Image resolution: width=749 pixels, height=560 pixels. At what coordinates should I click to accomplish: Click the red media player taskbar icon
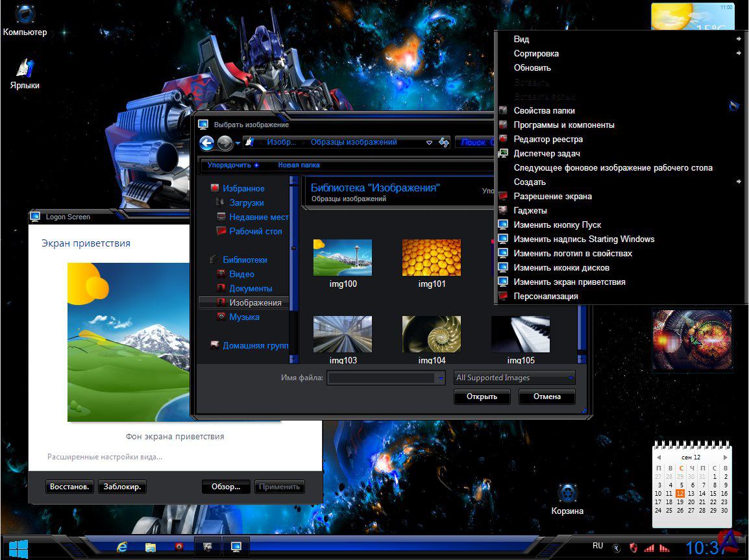(x=179, y=546)
